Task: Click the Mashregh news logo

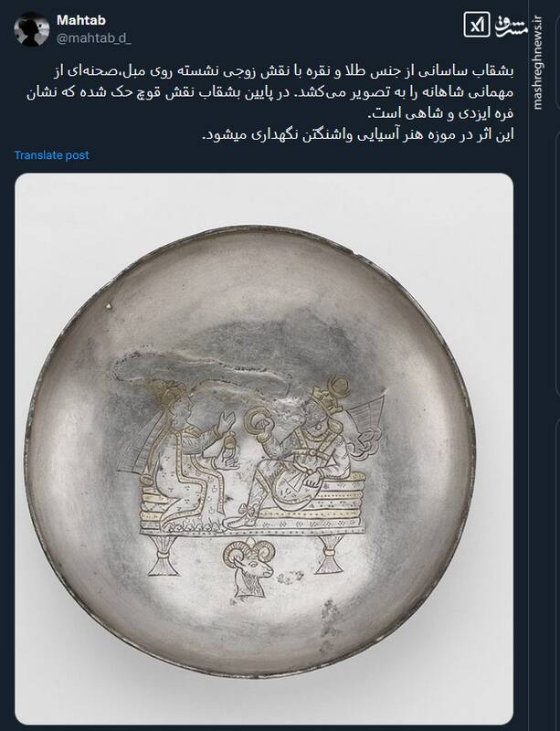Action: [x=511, y=26]
